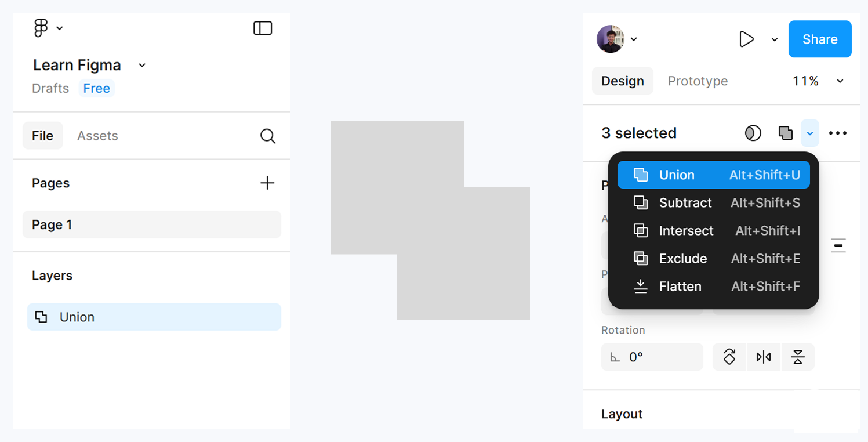868x442 pixels.
Task: Click the search icon in left panel
Action: tap(267, 136)
